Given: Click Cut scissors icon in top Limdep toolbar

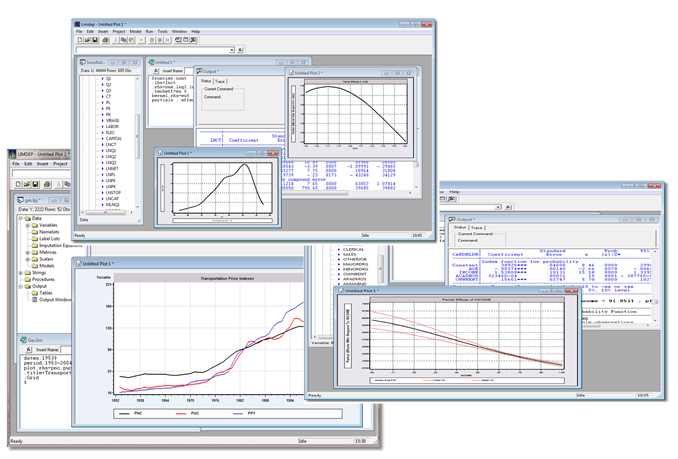Looking at the screenshot, I should [x=116, y=40].
